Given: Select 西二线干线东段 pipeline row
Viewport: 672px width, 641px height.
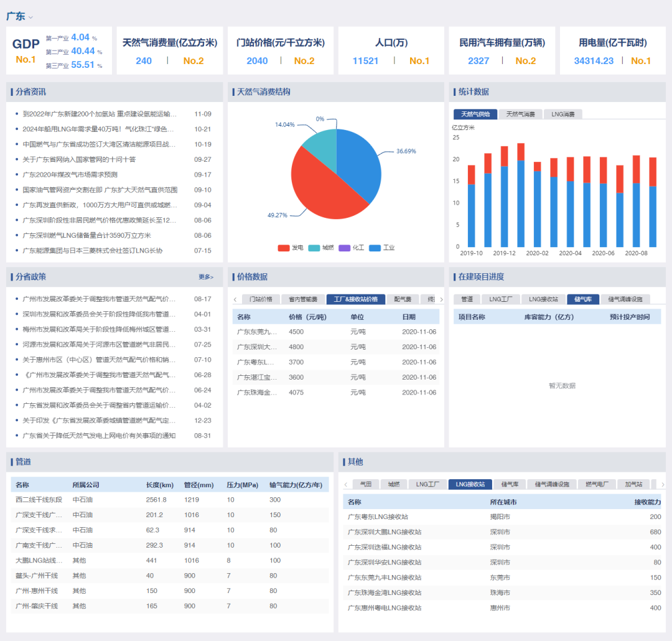Looking at the screenshot, I should tap(39, 500).
